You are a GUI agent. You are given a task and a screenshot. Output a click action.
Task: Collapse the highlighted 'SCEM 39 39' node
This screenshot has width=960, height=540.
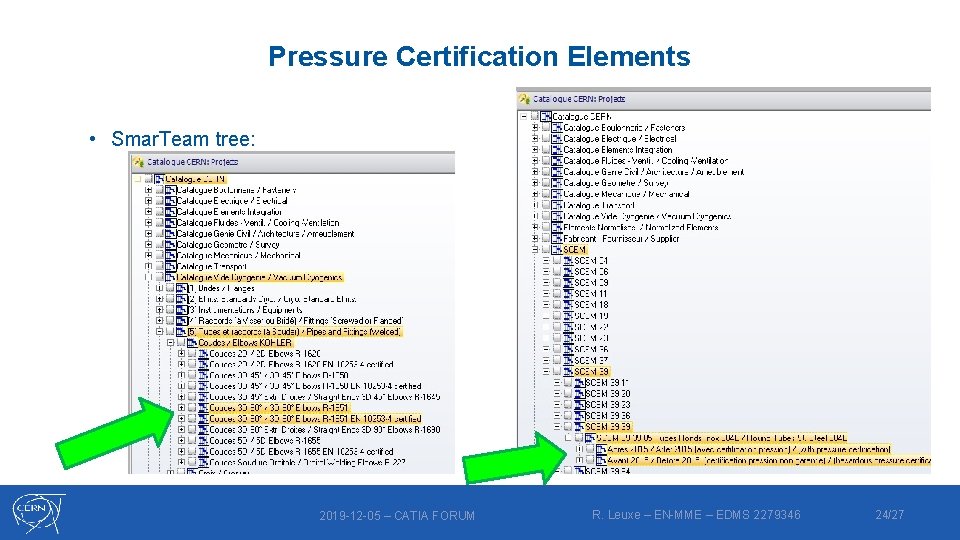(x=557, y=427)
